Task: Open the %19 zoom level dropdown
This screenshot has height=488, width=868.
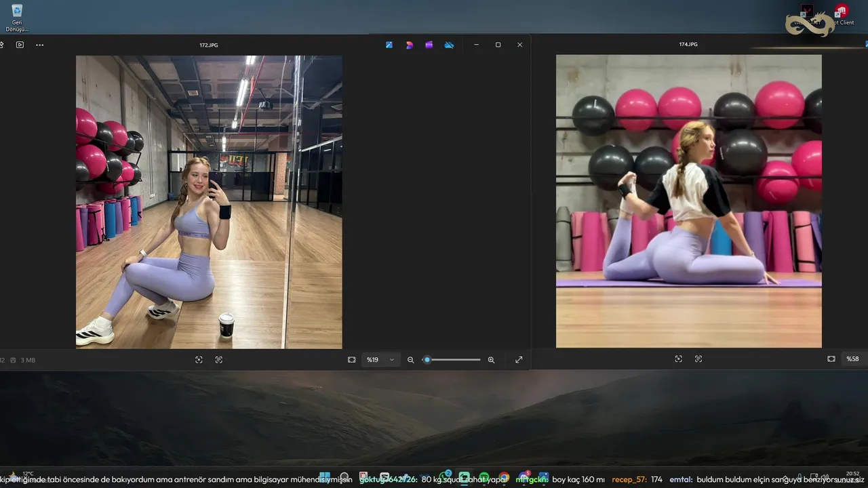Action: pos(380,360)
